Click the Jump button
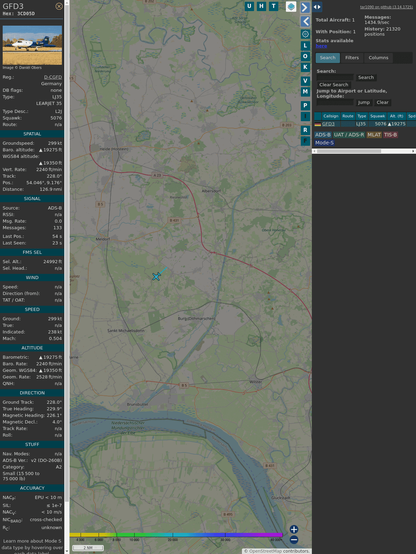This screenshot has width=416, height=554. click(x=363, y=102)
